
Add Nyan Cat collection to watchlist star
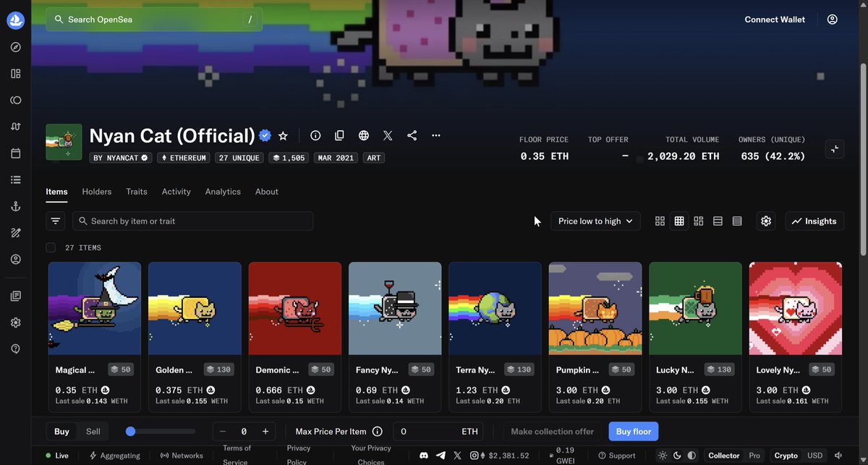coord(284,136)
